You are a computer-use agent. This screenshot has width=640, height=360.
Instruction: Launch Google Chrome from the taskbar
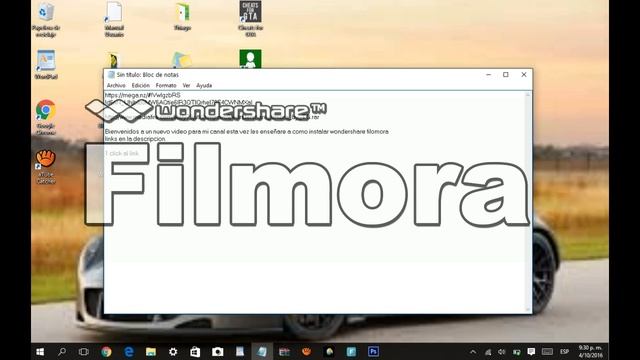(107, 351)
